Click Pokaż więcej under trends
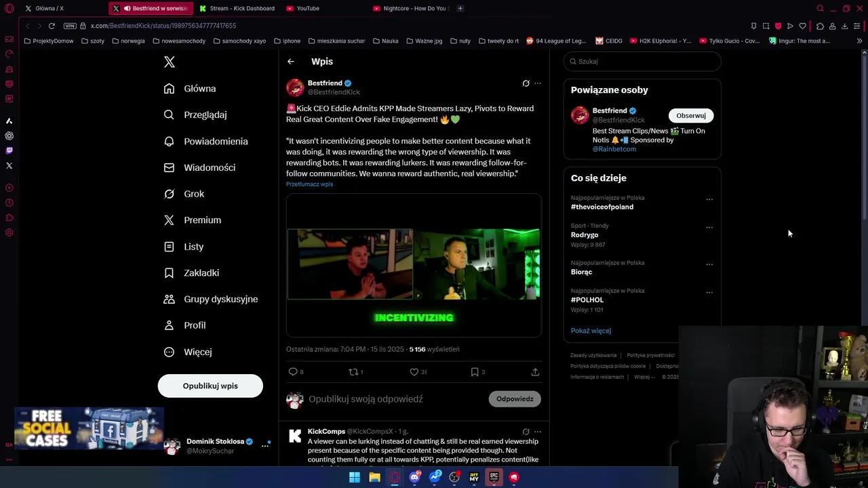 click(x=591, y=331)
